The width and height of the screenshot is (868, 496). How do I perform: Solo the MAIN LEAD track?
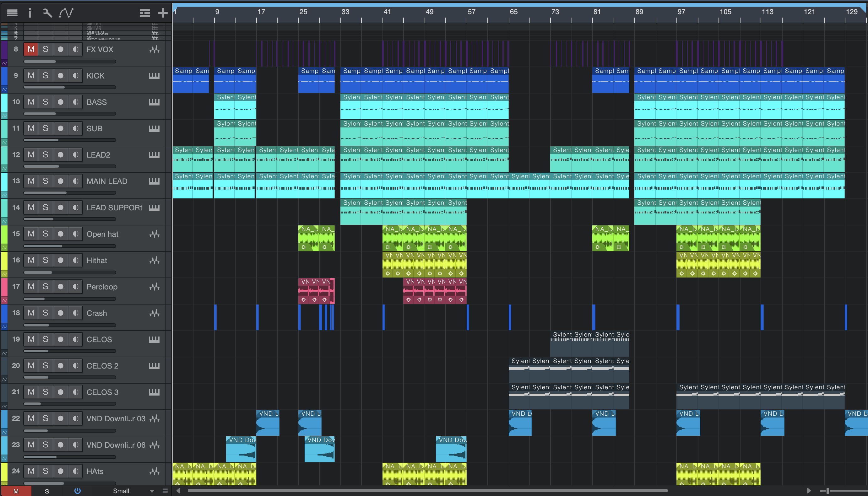(45, 181)
